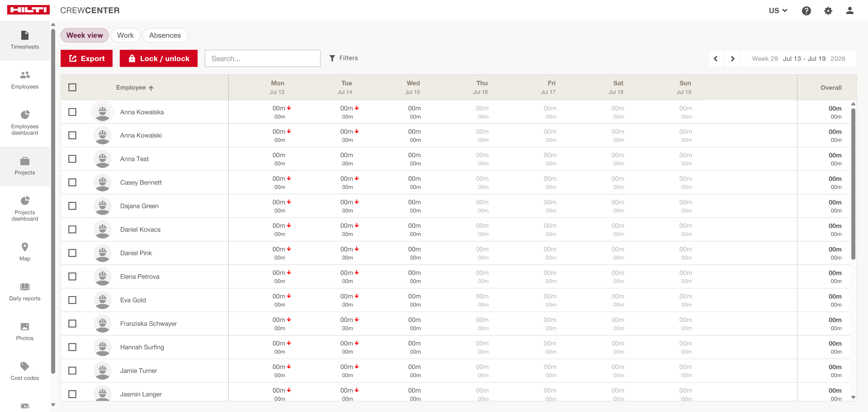The width and height of the screenshot is (868, 412).
Task: Open the Help question mark icon
Action: tap(806, 11)
